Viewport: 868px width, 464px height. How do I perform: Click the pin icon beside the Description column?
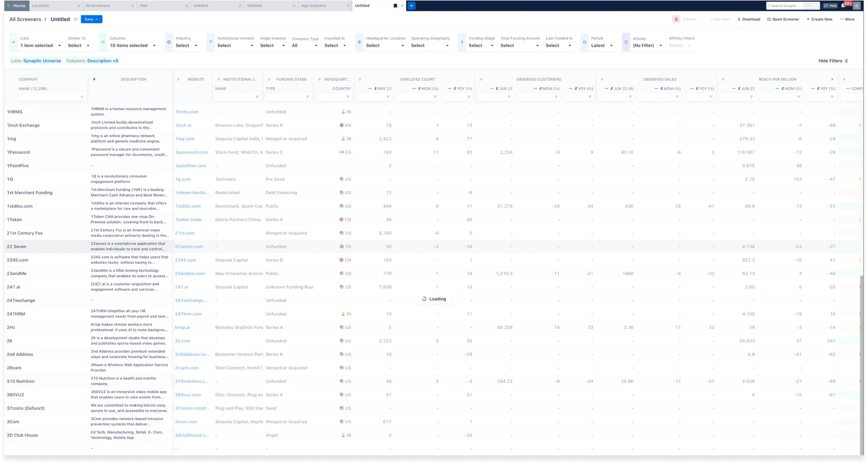pyautogui.click(x=94, y=79)
